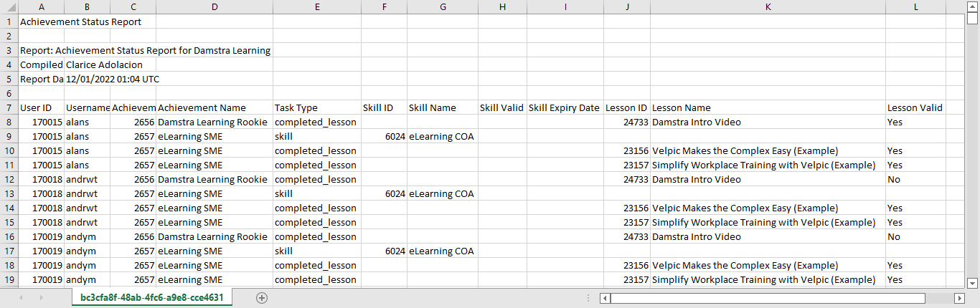Select column H header
Image resolution: width=980 pixels, height=308 pixels.
(x=502, y=6)
